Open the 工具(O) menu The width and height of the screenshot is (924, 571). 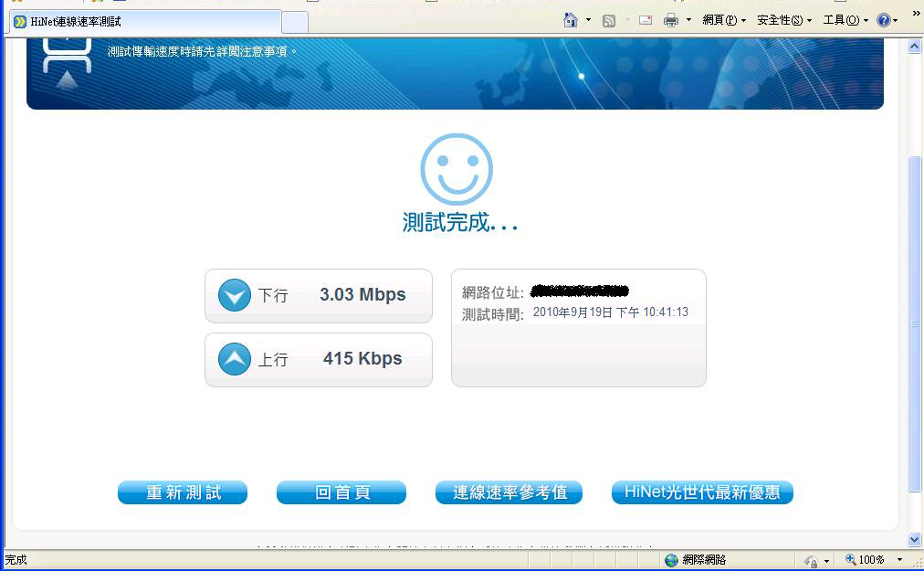pos(845,20)
